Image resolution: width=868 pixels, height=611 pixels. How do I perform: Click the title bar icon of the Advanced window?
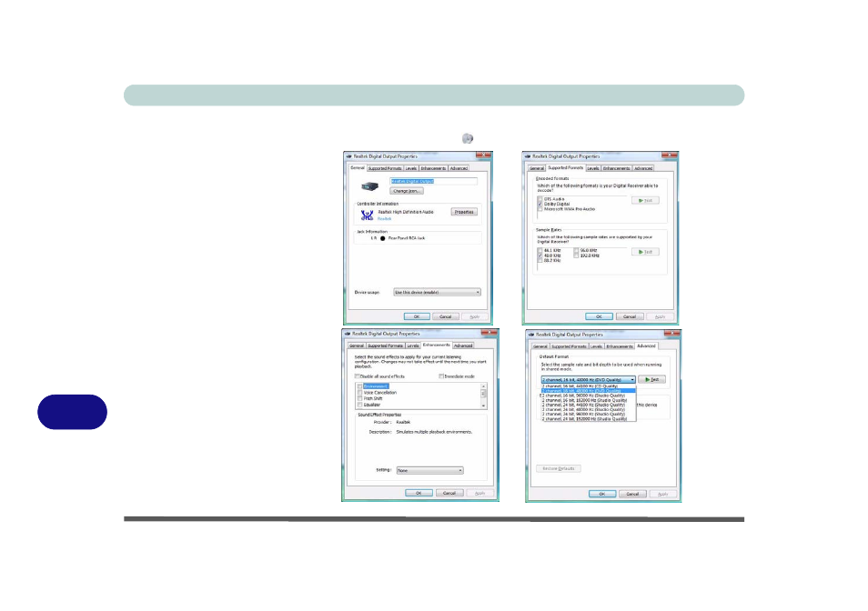[530, 335]
